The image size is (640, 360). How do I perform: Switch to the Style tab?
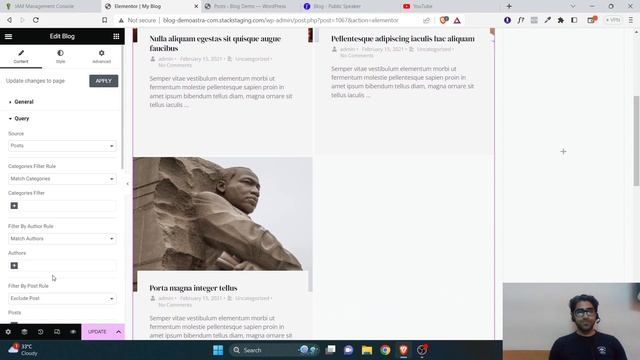pos(60,56)
